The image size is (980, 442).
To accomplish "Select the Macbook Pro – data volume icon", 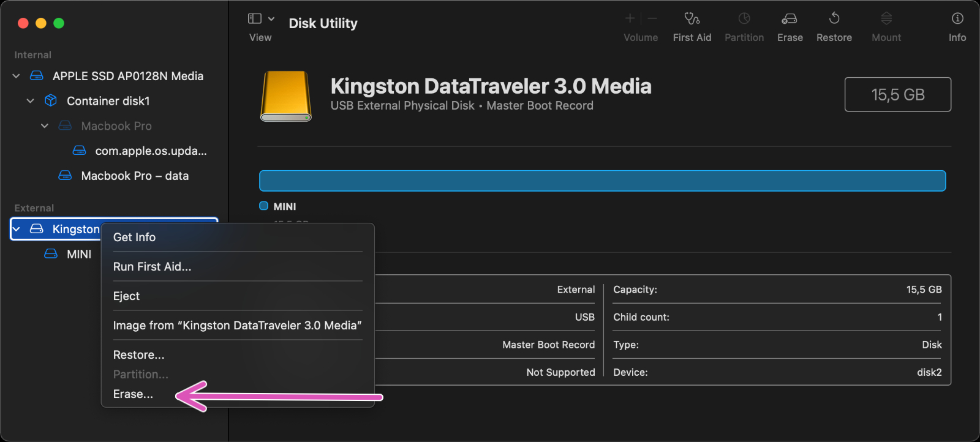I will point(65,176).
